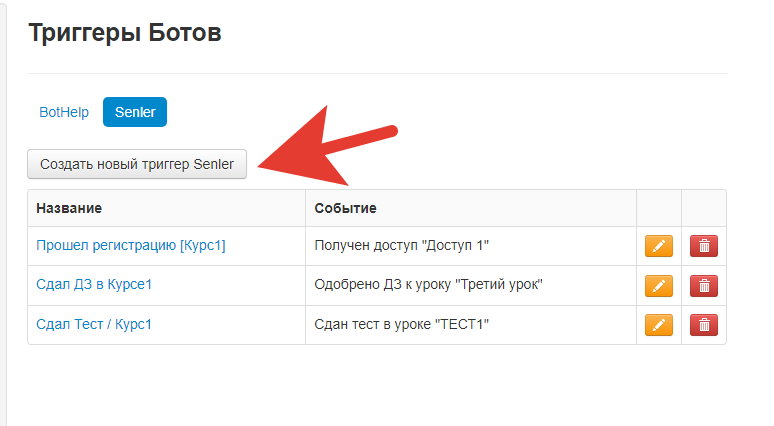Edit the "Прошел регистрацию [Курс1]" trigger via pencil icon
774x426 pixels.
[658, 246]
